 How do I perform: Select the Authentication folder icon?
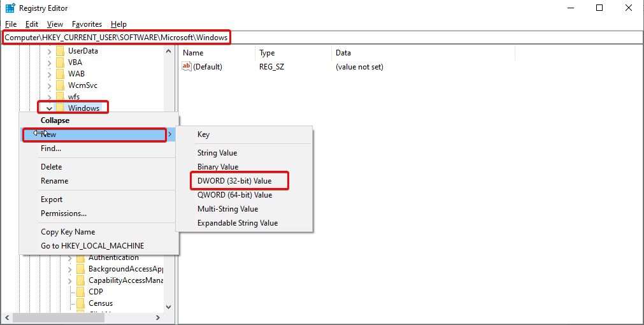point(81,257)
